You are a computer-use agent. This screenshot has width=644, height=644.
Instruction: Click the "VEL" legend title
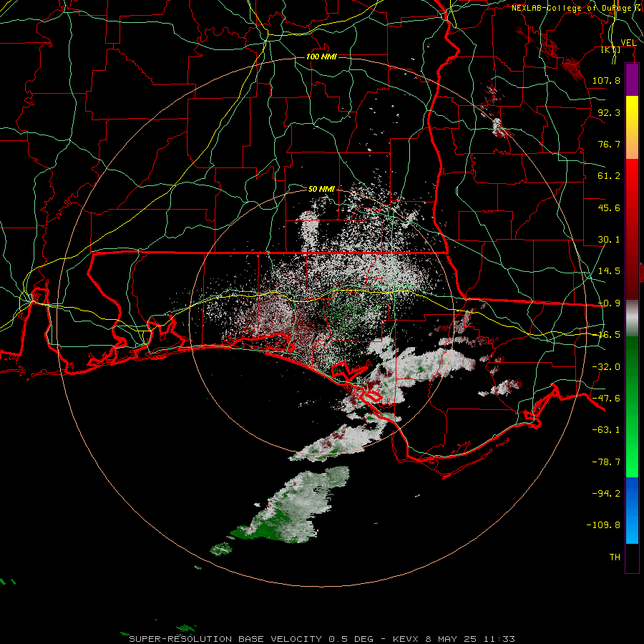628,43
